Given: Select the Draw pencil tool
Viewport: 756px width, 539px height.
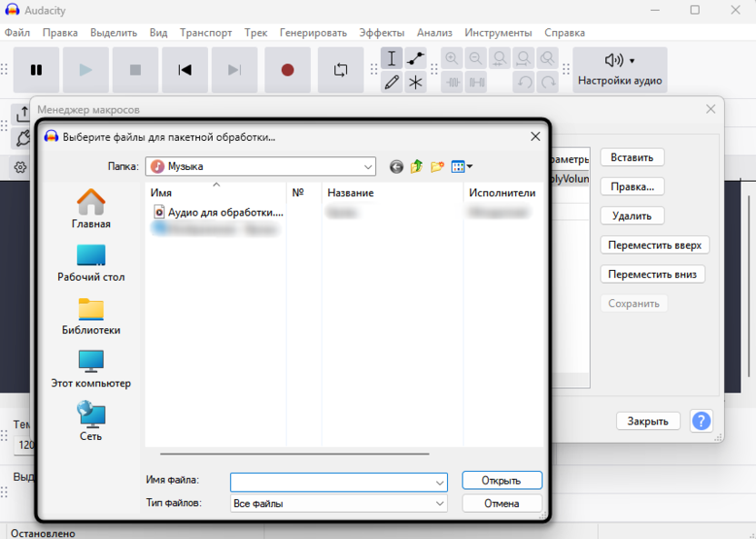Looking at the screenshot, I should (392, 82).
